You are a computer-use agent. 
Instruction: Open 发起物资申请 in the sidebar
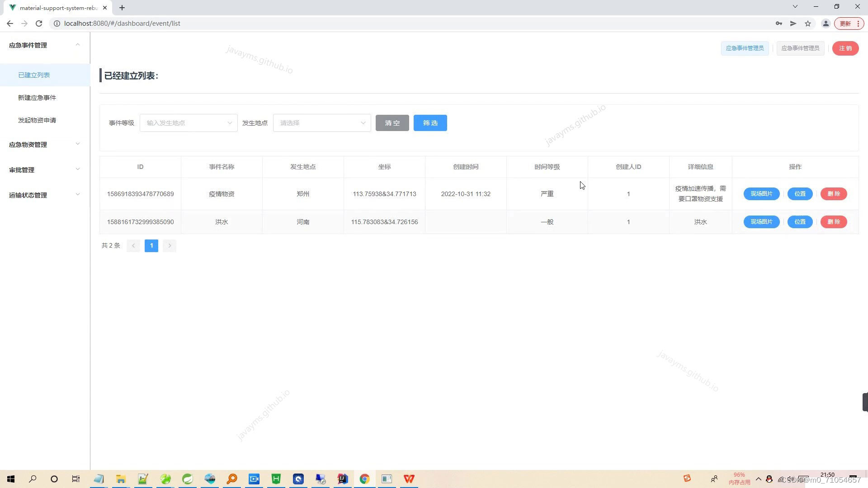point(45,120)
